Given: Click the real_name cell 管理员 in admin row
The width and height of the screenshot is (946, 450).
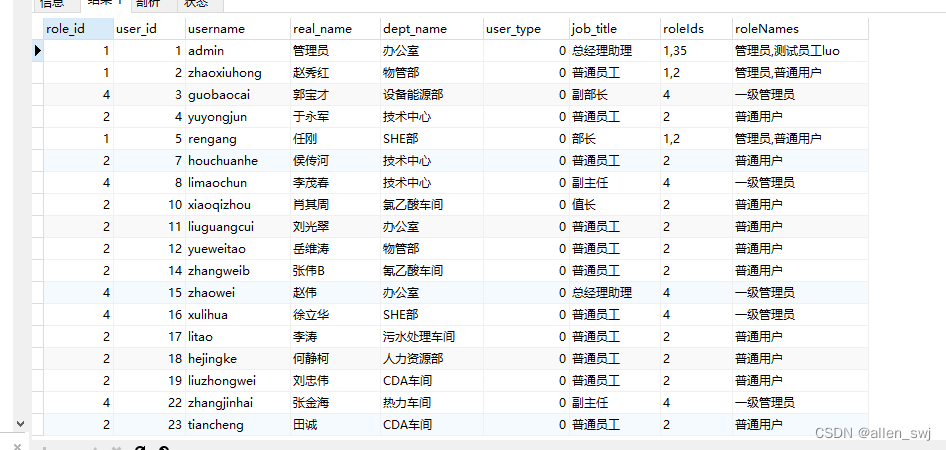Looking at the screenshot, I should coord(335,51).
